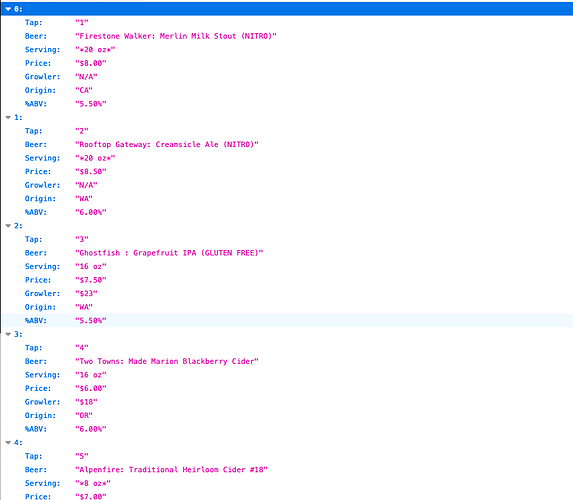Click the price value "$7.50"

pyautogui.click(x=91, y=280)
